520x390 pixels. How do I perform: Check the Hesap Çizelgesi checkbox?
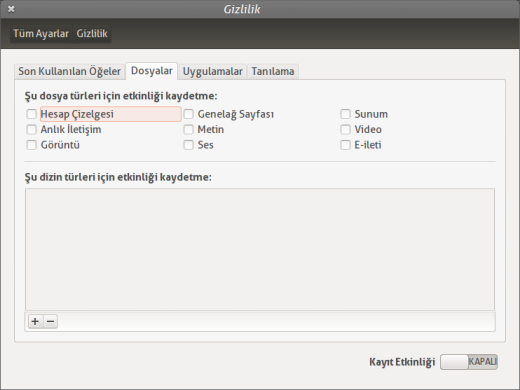[x=31, y=114]
